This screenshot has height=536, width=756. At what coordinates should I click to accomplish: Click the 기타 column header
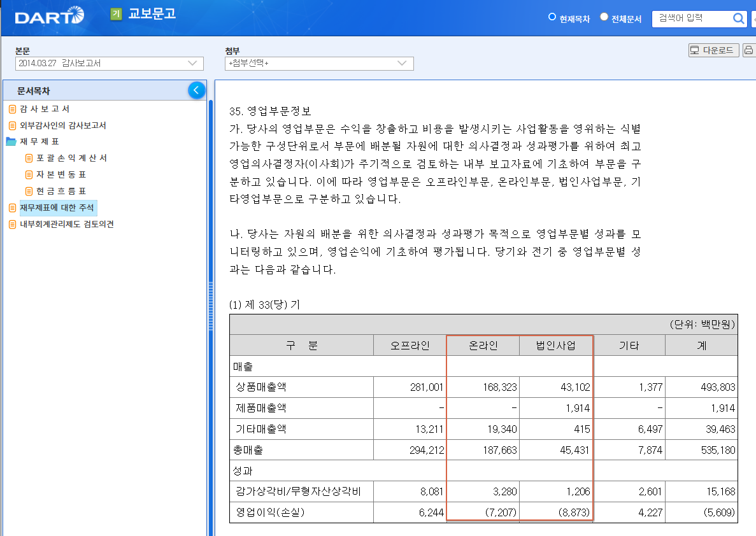[629, 346]
